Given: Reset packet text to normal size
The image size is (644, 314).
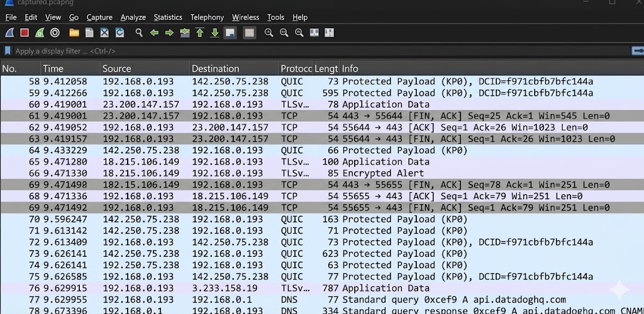Looking at the screenshot, I should pos(299,33).
